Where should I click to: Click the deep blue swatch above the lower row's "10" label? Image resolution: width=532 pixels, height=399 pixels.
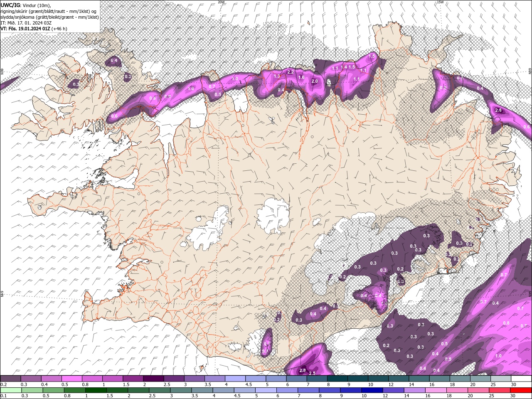pos(372,390)
